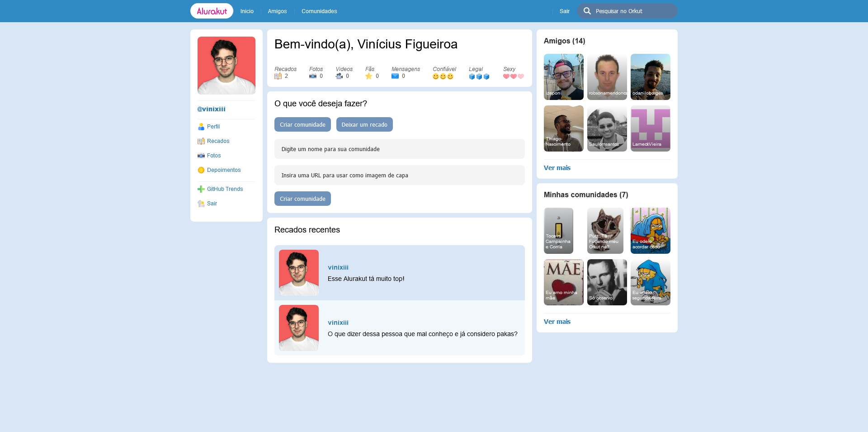This screenshot has width=868, height=432.
Task: Open Eu odeio segunda-feira community
Action: 651,282
